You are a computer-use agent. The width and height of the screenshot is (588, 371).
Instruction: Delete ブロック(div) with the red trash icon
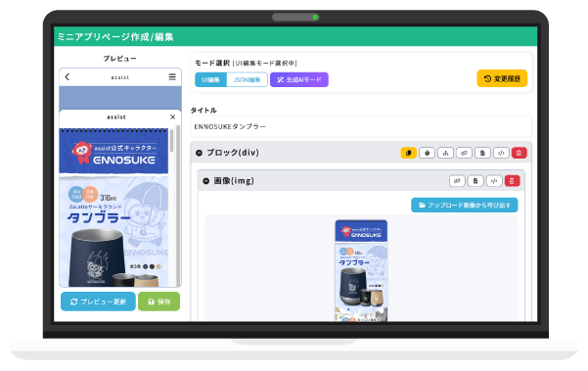click(519, 153)
